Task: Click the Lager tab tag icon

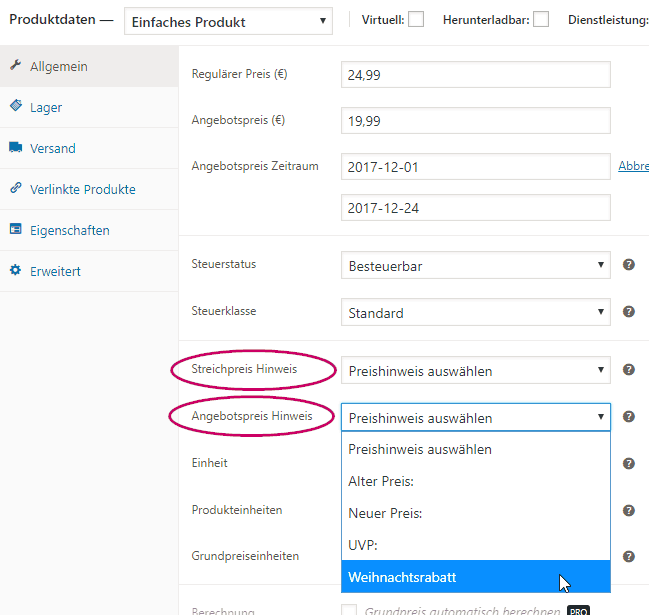Action: click(x=16, y=106)
